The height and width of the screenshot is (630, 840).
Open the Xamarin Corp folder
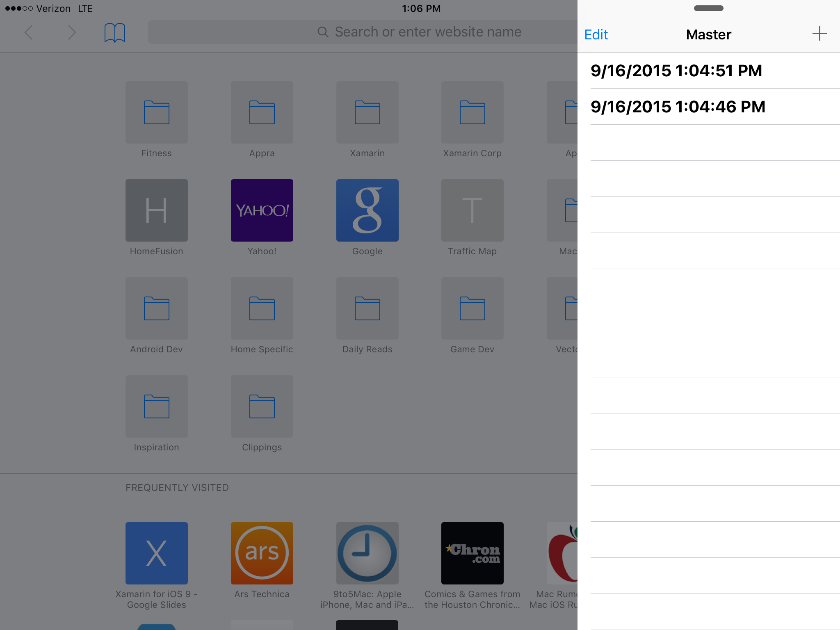click(x=472, y=112)
